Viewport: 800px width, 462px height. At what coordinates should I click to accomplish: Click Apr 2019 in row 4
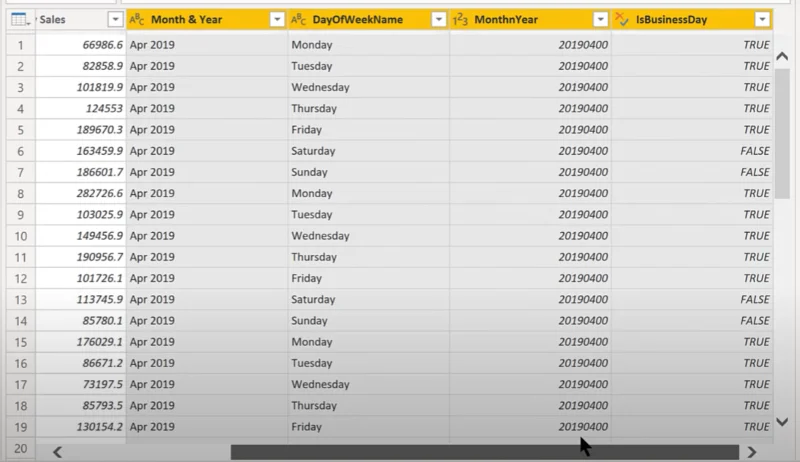point(152,109)
